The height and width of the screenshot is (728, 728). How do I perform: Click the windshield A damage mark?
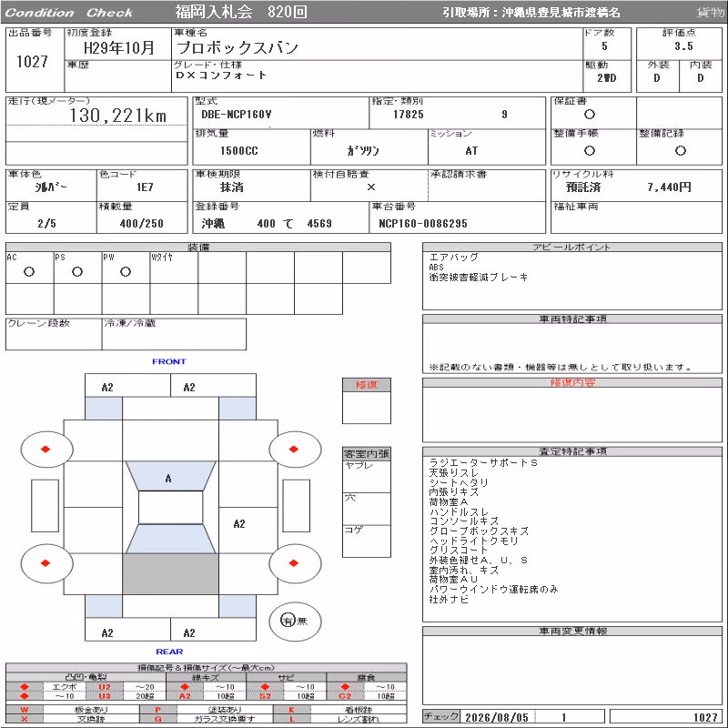click(x=168, y=479)
